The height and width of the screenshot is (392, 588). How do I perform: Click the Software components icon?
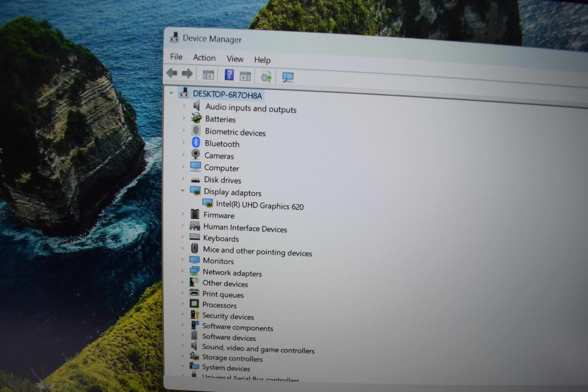click(195, 325)
